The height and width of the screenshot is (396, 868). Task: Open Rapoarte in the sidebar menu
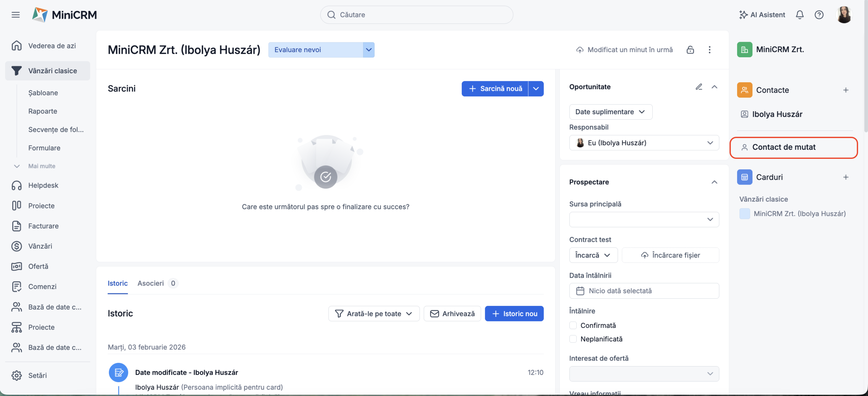click(x=43, y=111)
